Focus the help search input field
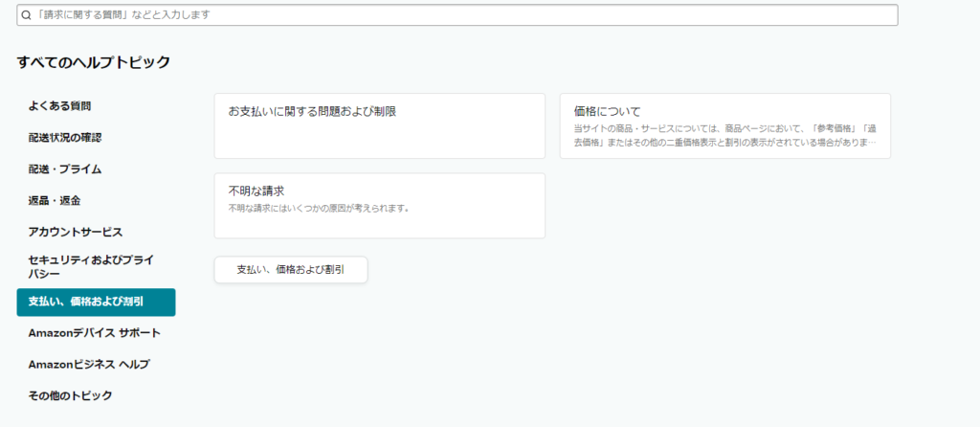Image resolution: width=980 pixels, height=427 pixels. [459, 15]
